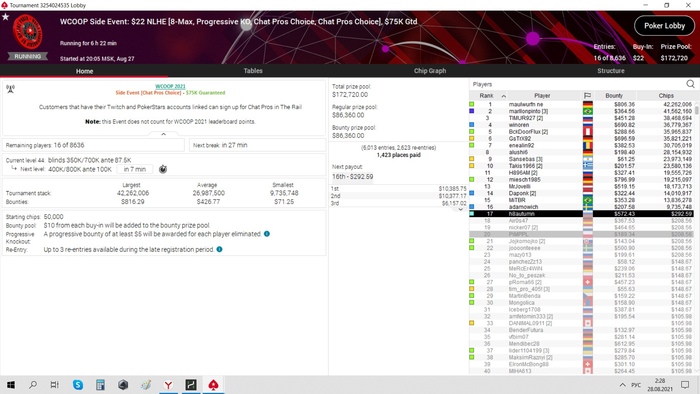Screen dimensions: 700x394
Task: Open Windows taskbar search
Action: (33, 385)
